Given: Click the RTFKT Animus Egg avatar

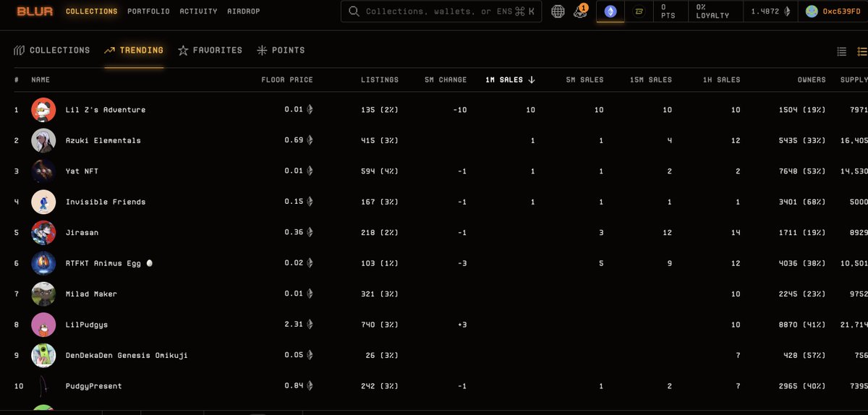Looking at the screenshot, I should pos(43,263).
